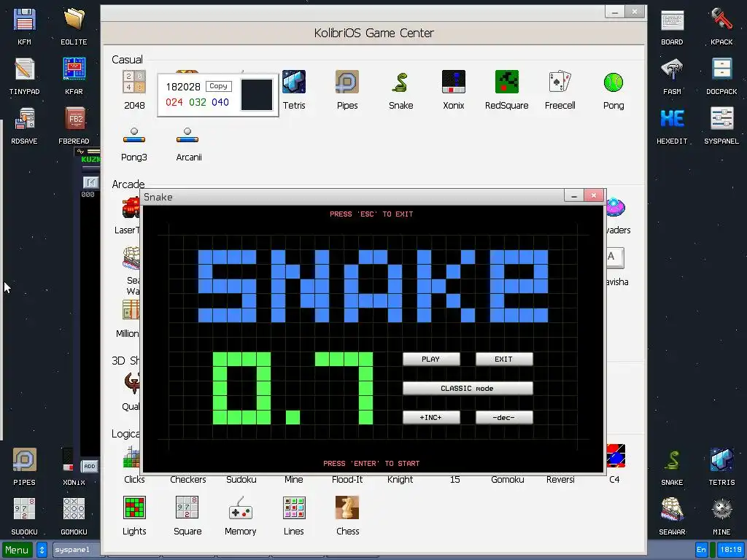This screenshot has height=560, width=747.
Task: Click the ADD button in background window
Action: pos(90,466)
